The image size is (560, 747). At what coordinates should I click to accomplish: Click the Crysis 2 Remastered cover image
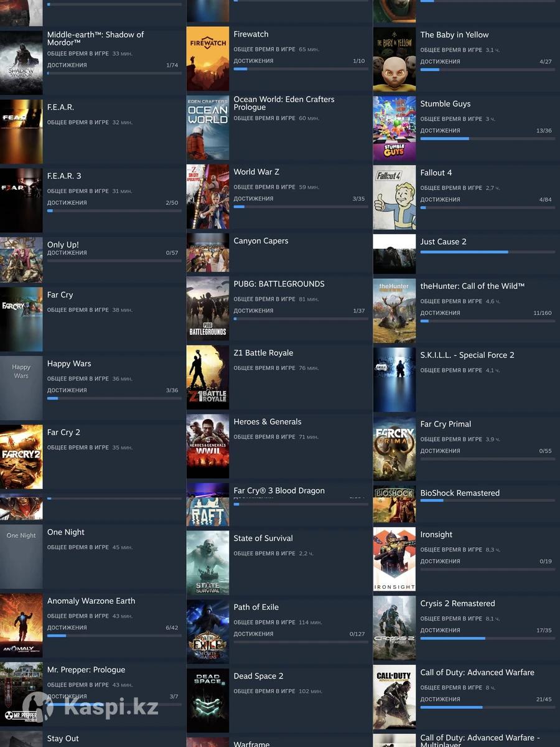[x=394, y=628]
